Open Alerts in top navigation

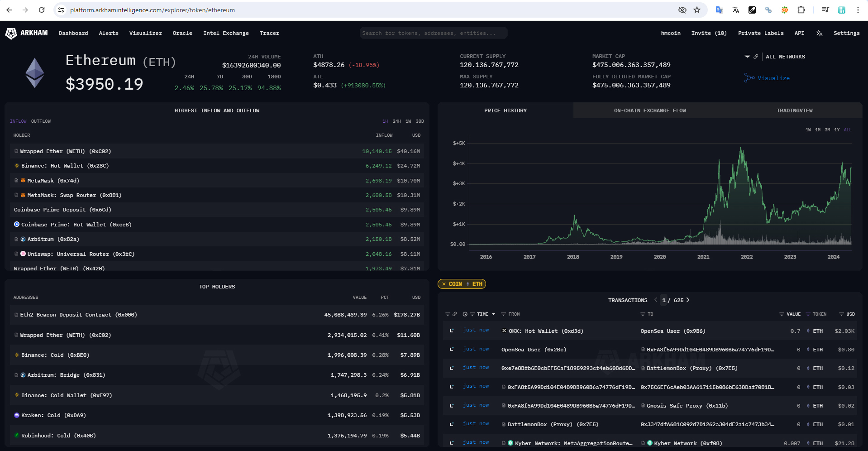(x=109, y=33)
